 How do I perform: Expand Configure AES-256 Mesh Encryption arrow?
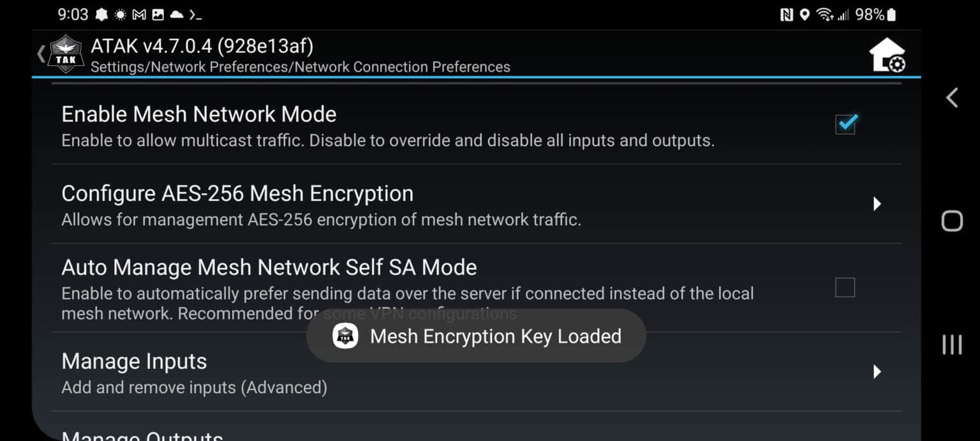(x=877, y=204)
